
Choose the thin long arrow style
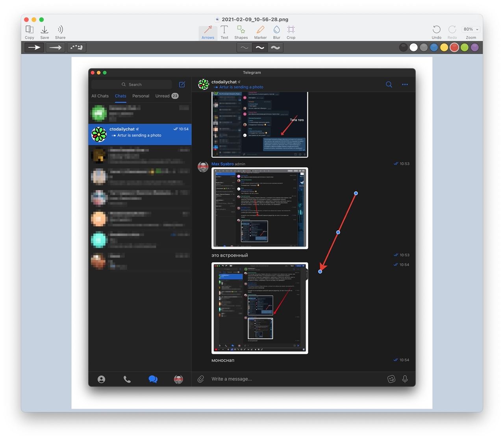tap(55, 48)
